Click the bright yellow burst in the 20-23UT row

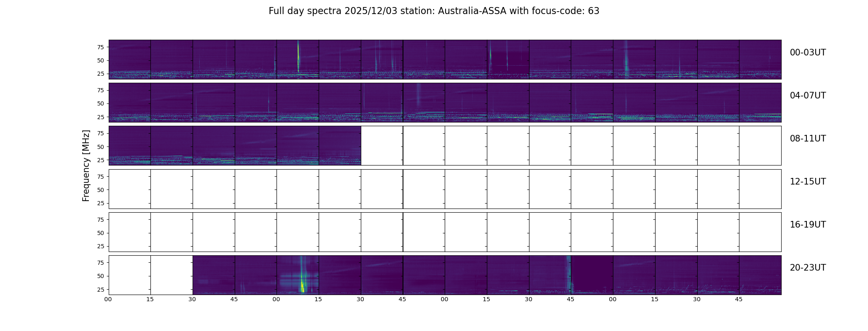point(302,285)
